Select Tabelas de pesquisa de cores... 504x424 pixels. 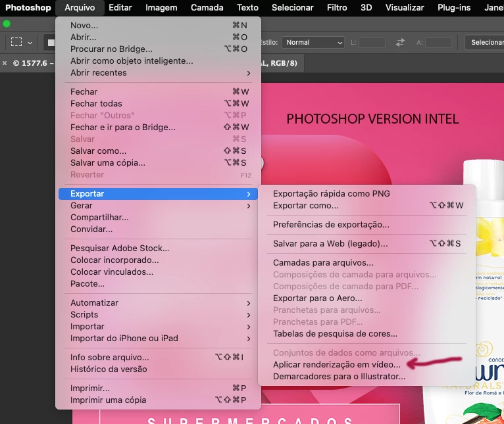[366, 334]
